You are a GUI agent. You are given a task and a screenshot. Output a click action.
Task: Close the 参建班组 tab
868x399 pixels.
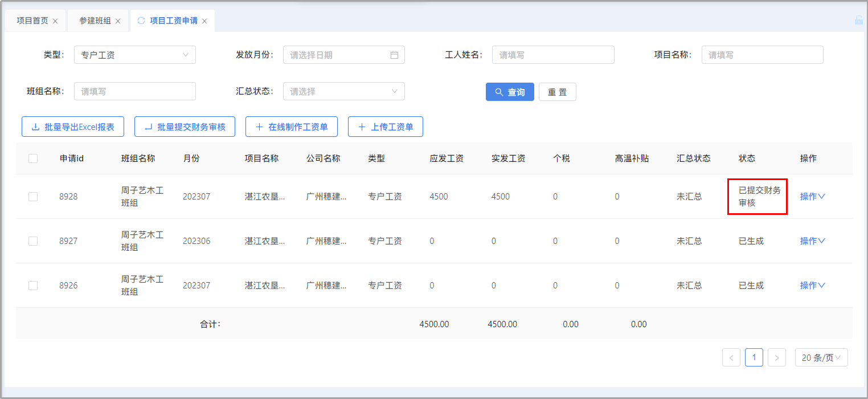tap(118, 21)
